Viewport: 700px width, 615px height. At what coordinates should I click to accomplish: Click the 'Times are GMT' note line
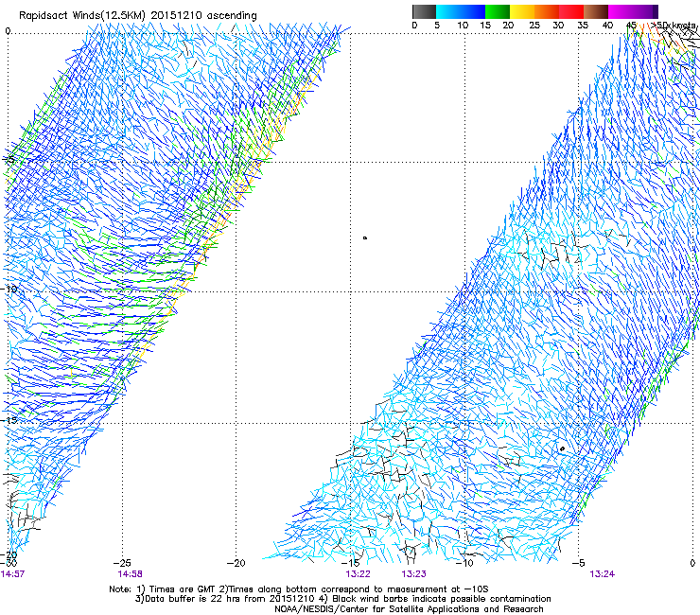tap(299, 589)
